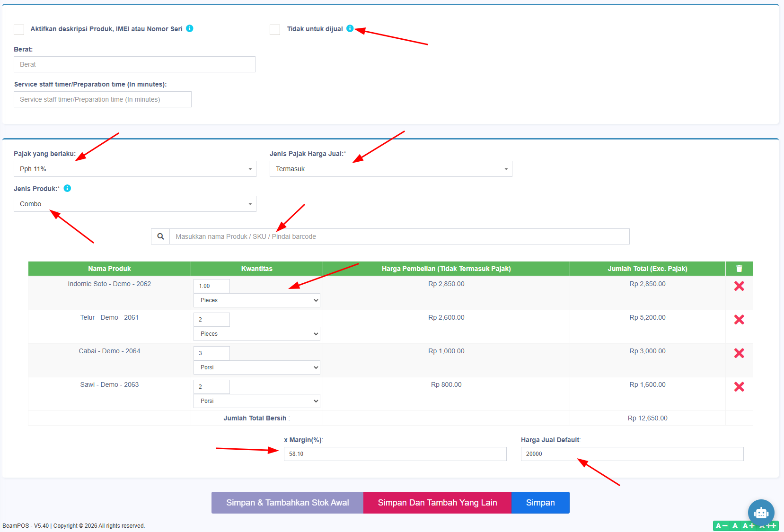Increase font size with A+ button
This screenshot has height=532, width=784.
pyautogui.click(x=749, y=526)
